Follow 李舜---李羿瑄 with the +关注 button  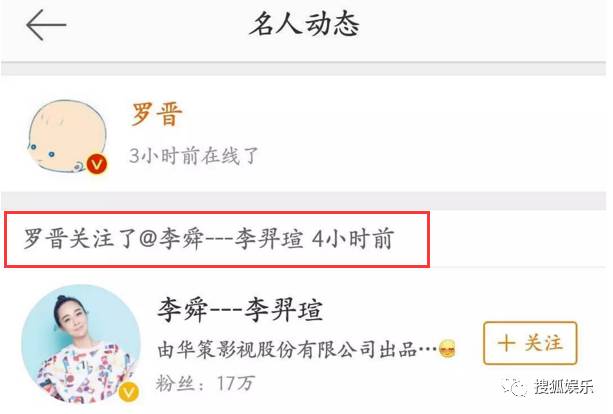point(530,343)
